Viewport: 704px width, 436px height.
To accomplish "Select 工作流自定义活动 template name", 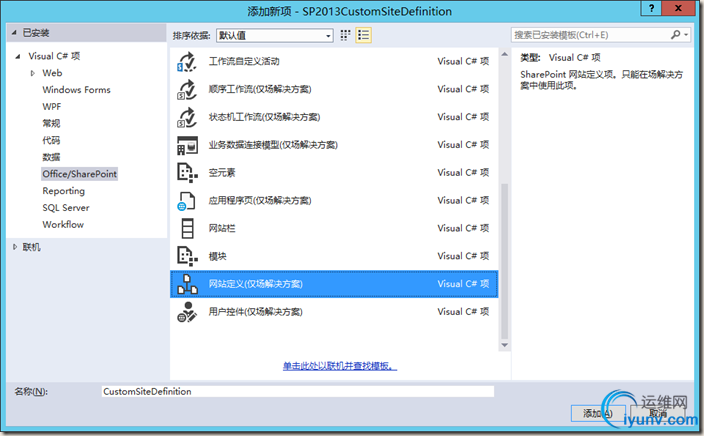I will point(244,62).
